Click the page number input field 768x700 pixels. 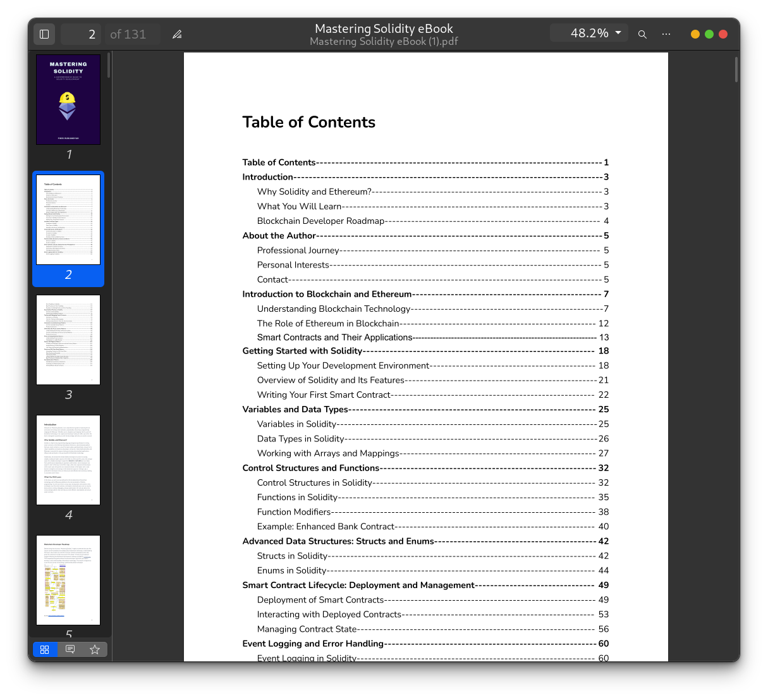coord(81,34)
